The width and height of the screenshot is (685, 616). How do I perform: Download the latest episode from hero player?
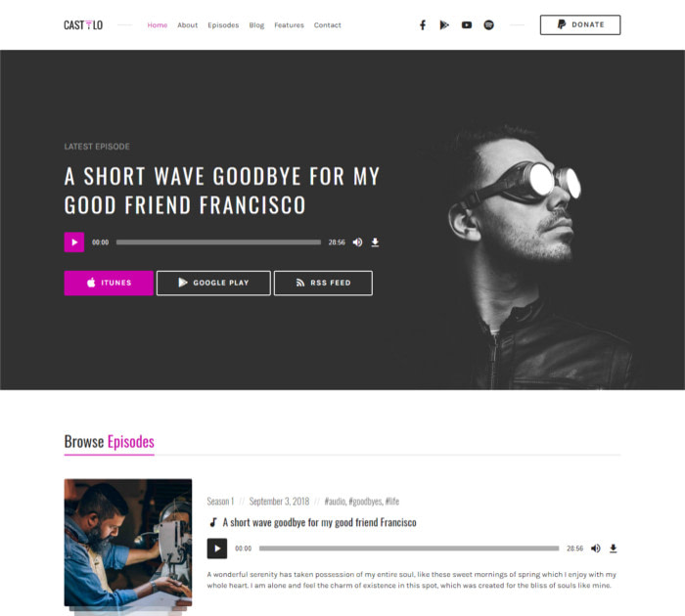tap(375, 242)
